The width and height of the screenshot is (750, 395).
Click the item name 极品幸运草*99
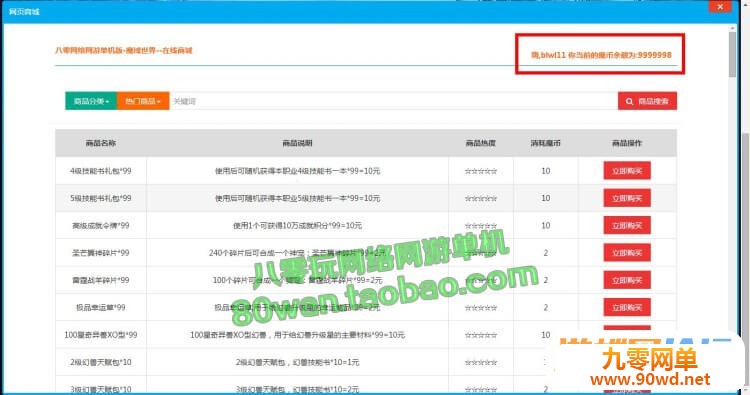tap(100, 307)
